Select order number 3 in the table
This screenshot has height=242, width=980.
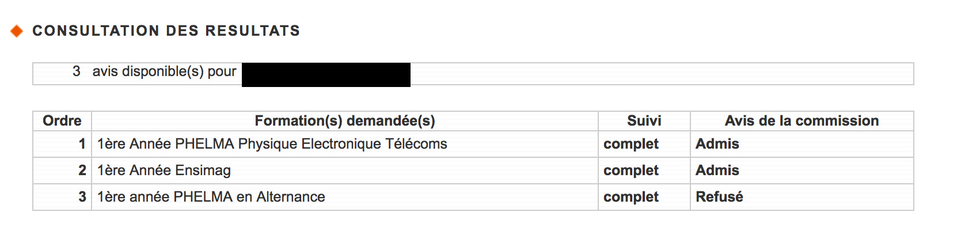pos(82,197)
